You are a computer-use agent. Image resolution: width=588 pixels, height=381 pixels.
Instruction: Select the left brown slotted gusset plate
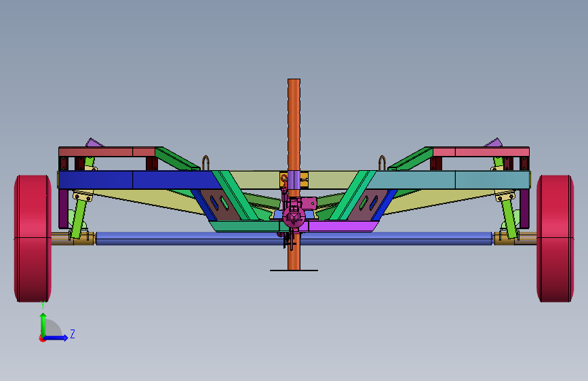(221, 205)
